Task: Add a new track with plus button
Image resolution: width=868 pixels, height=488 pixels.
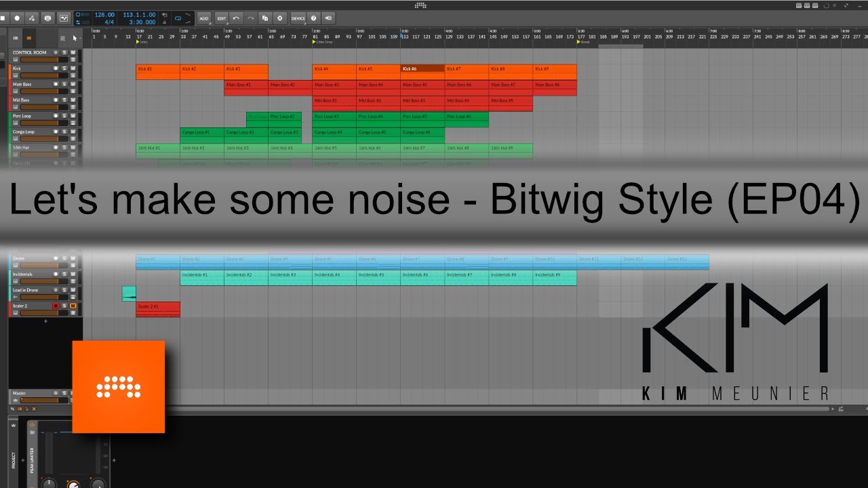Action: (45, 321)
